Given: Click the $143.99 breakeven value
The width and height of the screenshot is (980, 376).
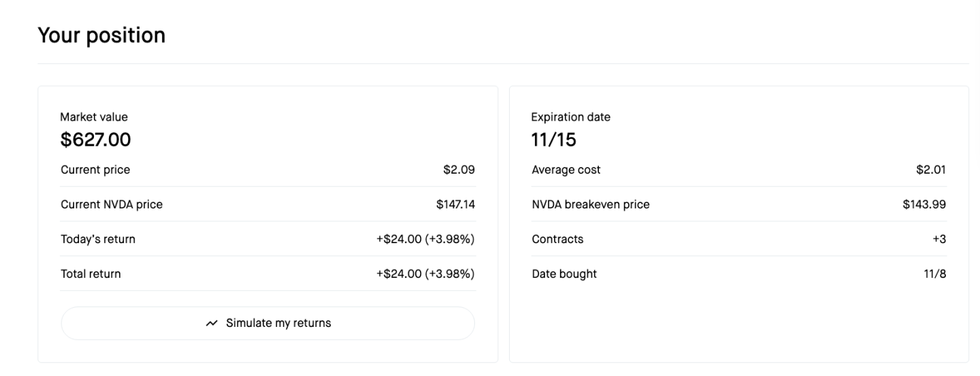Looking at the screenshot, I should 924,204.
